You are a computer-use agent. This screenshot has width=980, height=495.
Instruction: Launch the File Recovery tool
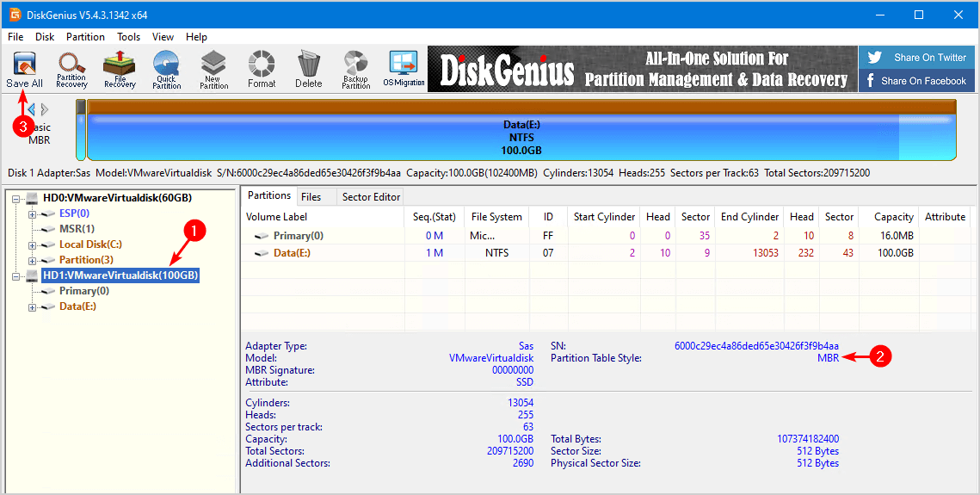tap(120, 70)
